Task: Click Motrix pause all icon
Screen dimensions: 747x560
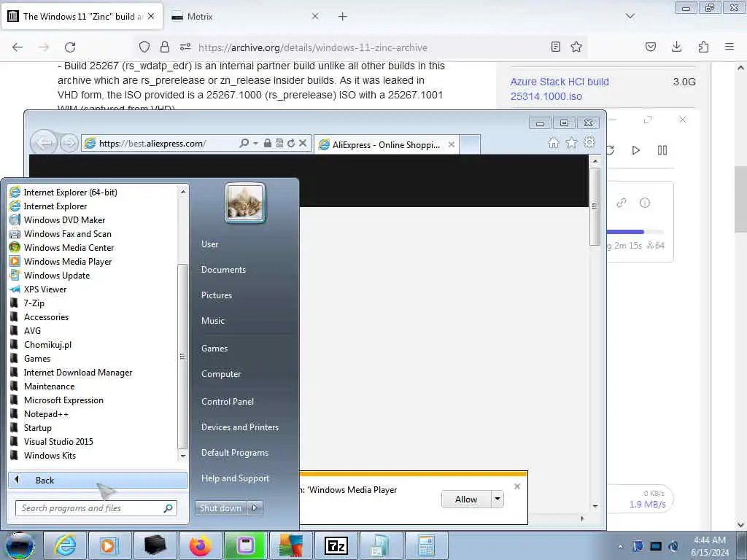Action: tap(662, 150)
